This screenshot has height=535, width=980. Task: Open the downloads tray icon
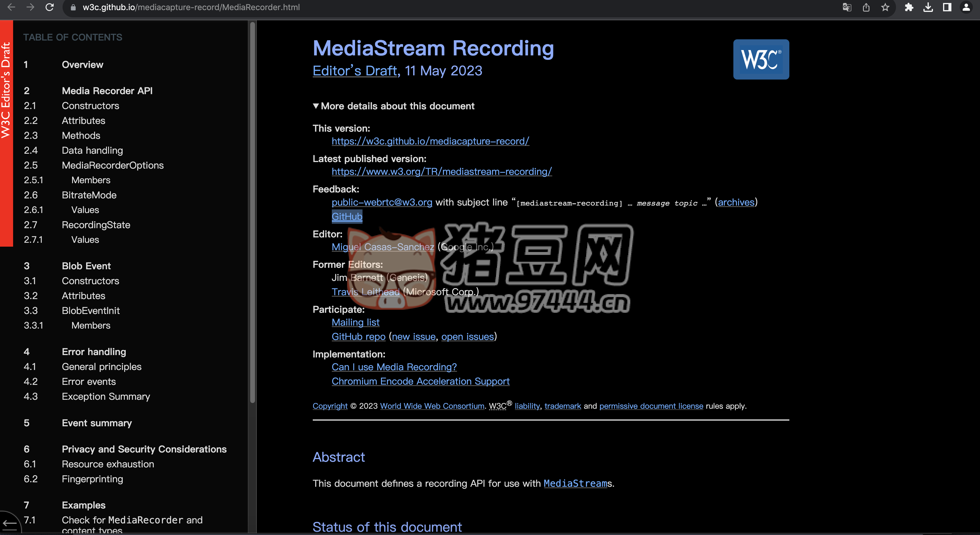coord(928,7)
